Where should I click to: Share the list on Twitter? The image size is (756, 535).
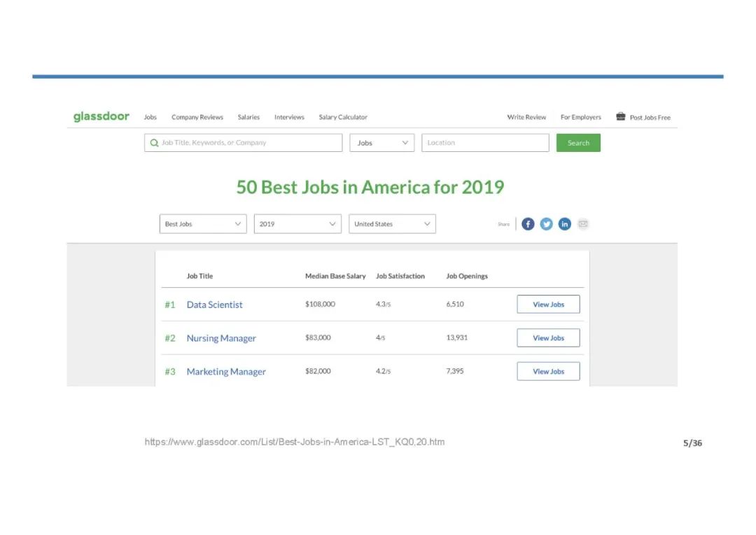coord(546,224)
